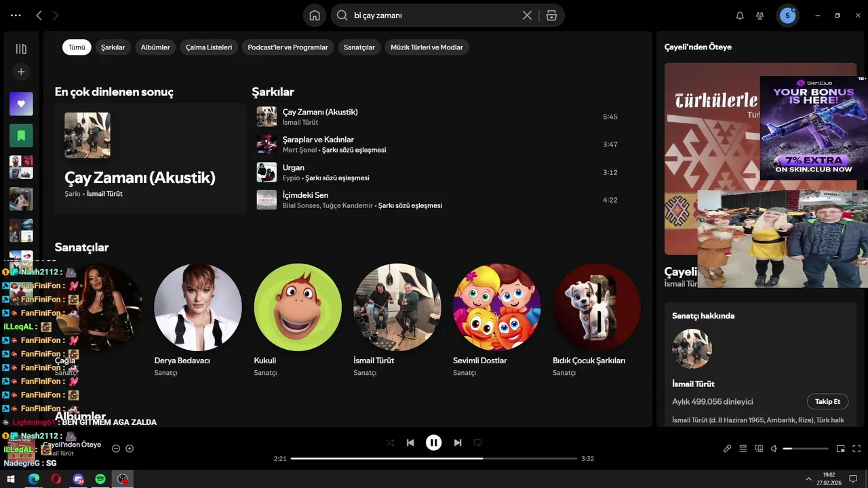Image resolution: width=868 pixels, height=488 pixels.
Task: Open the Browse icon in search bar
Action: (x=551, y=15)
